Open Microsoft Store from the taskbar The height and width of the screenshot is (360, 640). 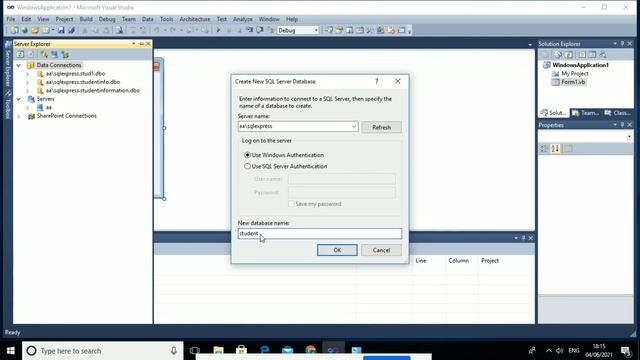click(241, 350)
